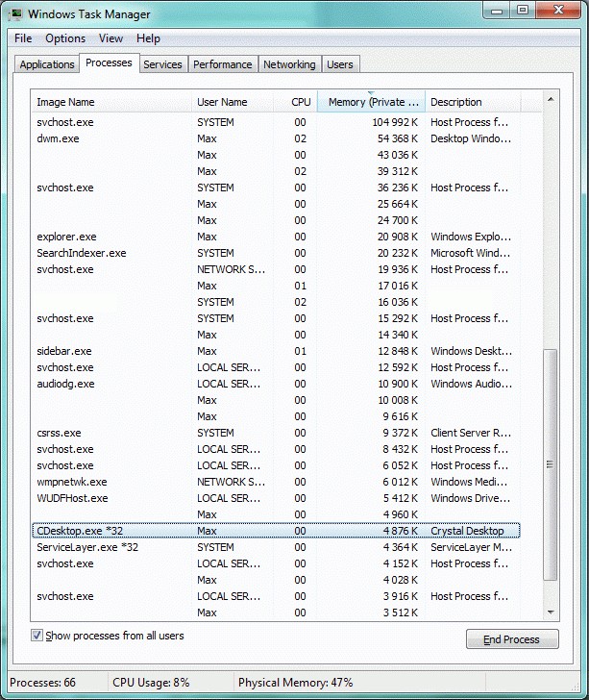Click the 54 368 K memory value
The height and width of the screenshot is (700, 589).
[398, 138]
